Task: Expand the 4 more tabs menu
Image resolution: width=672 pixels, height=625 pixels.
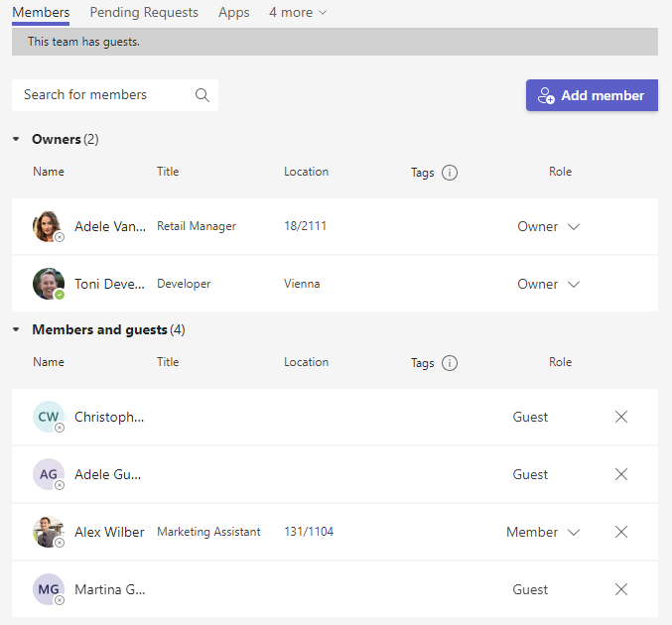Action: (297, 13)
